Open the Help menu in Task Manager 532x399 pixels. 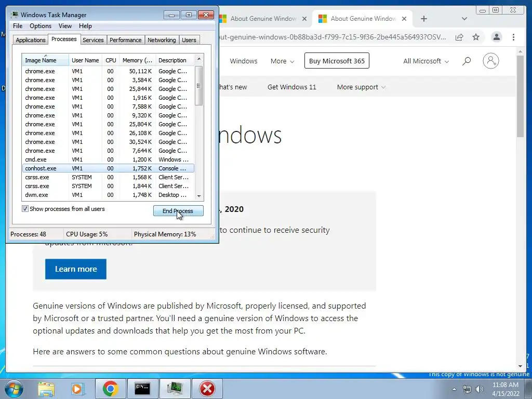pos(85,26)
